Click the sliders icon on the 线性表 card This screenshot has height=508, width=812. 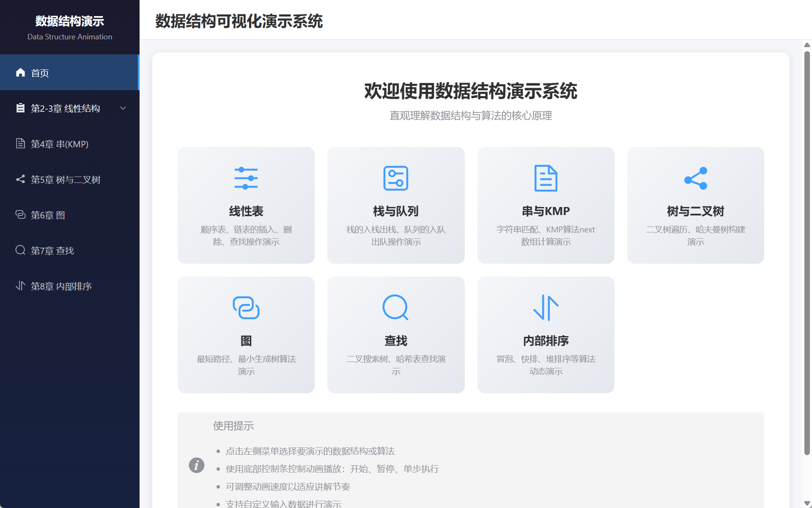246,178
